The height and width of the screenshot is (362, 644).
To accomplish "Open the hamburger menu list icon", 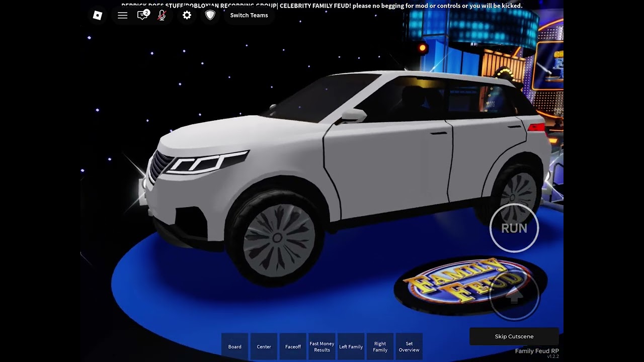I will click(122, 16).
